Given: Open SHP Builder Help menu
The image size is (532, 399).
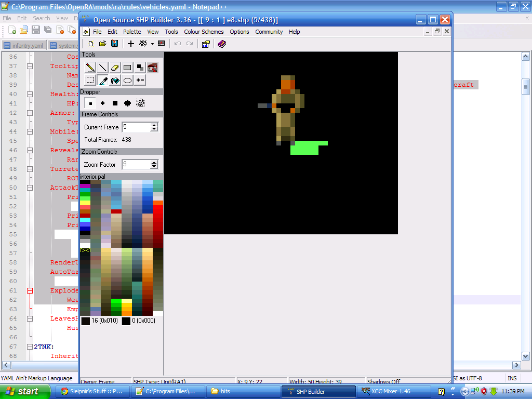Looking at the screenshot, I should [x=294, y=32].
